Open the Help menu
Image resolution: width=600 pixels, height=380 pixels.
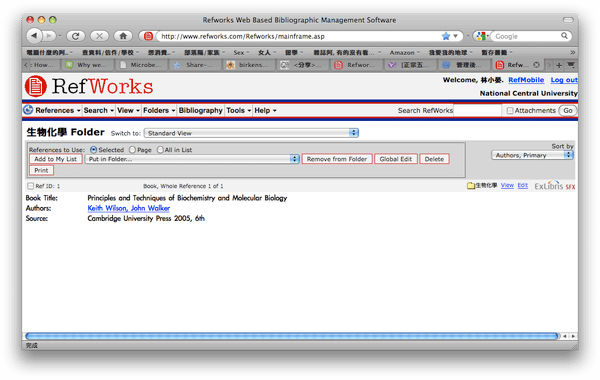tap(265, 110)
